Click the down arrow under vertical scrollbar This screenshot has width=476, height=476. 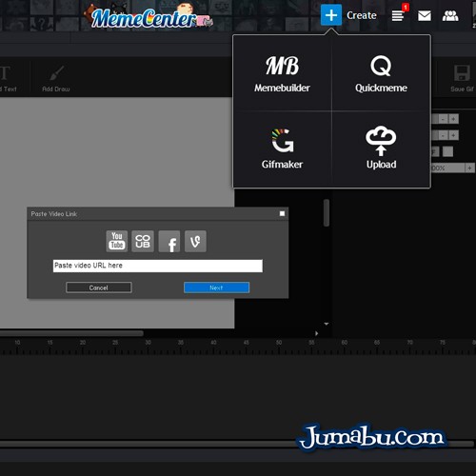(327, 324)
